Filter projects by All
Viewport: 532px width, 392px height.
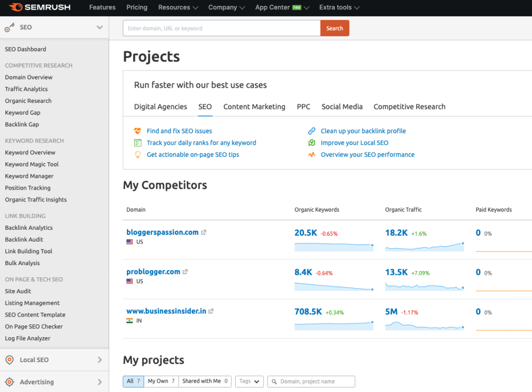[133, 382]
